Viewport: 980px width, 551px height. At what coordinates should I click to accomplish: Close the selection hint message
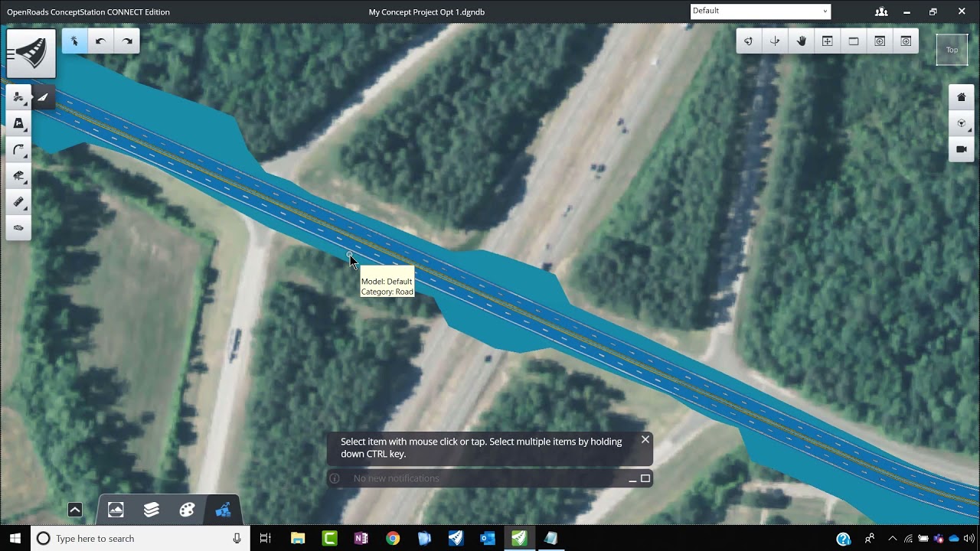point(645,439)
